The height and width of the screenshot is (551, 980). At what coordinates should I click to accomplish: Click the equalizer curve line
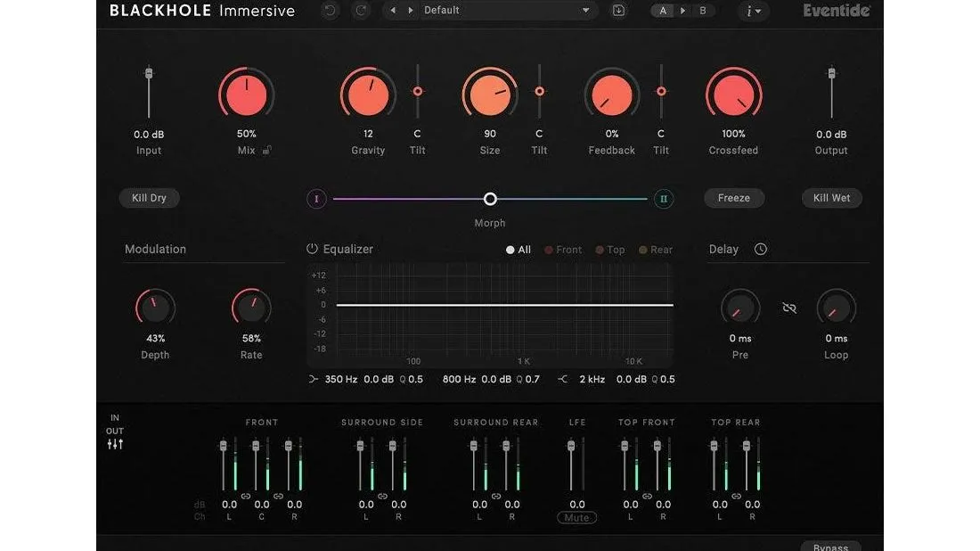pos(504,305)
